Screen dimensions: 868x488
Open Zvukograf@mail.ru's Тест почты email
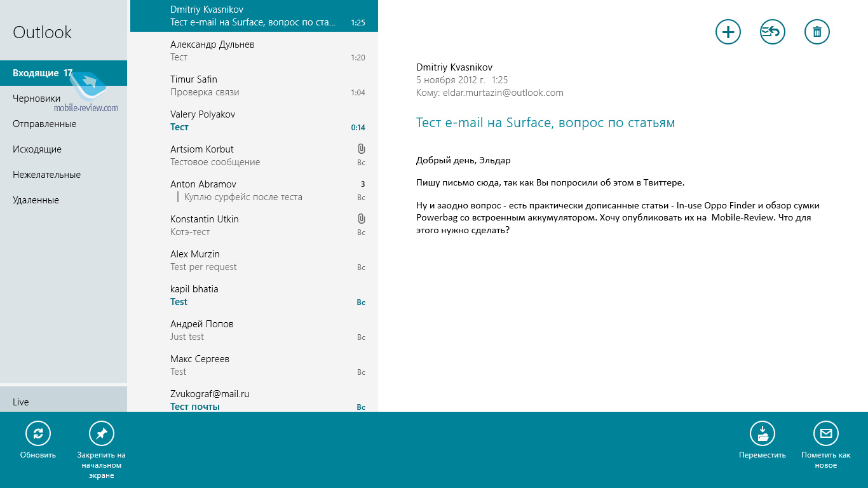tap(254, 400)
